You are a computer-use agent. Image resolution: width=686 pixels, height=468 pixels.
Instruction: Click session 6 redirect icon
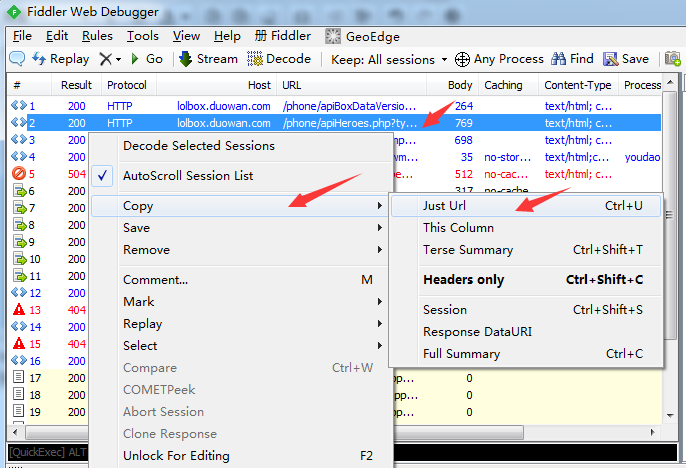pos(20,191)
